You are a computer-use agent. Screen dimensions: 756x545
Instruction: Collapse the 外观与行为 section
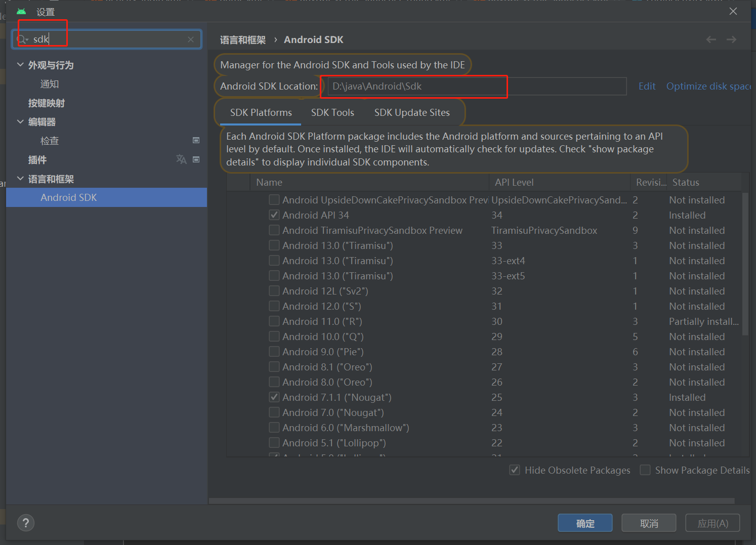(20, 65)
